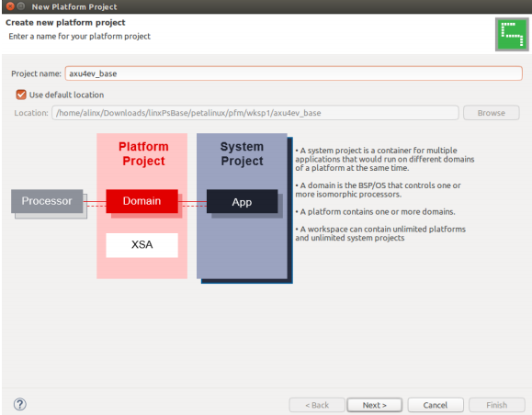The image size is (532, 415).
Task: Click the 'Use default location' label text
Action: coord(66,95)
